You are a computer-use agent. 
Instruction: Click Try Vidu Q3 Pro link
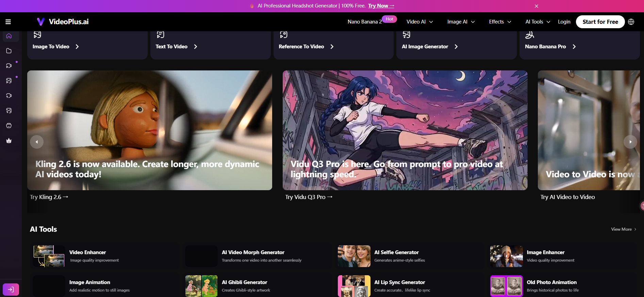pyautogui.click(x=309, y=197)
